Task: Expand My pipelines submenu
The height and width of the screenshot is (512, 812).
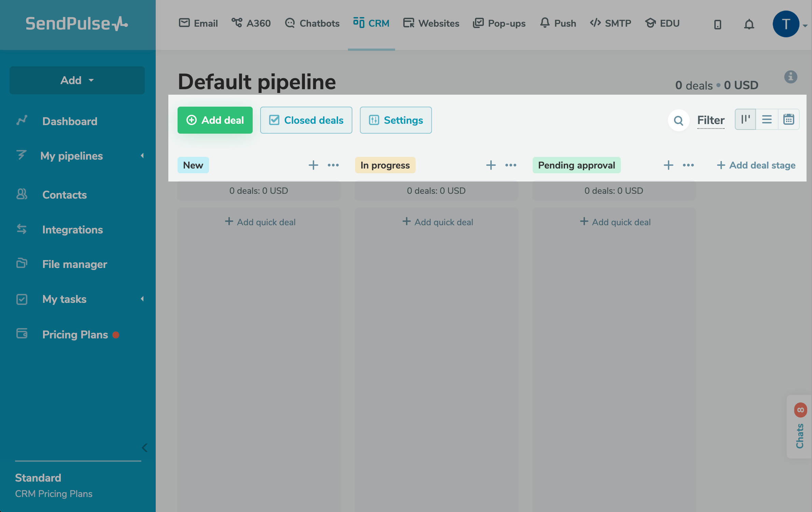Action: pos(142,156)
